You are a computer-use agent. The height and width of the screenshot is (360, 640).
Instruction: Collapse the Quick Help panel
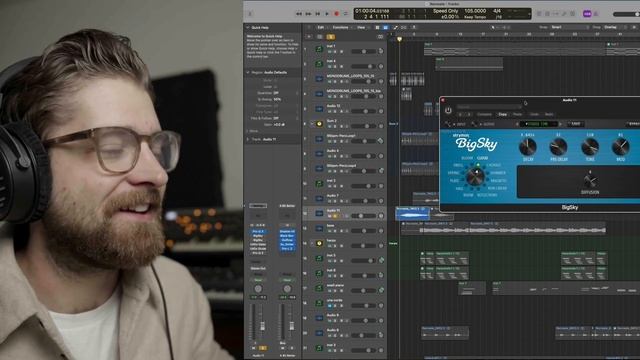[x=247, y=27]
